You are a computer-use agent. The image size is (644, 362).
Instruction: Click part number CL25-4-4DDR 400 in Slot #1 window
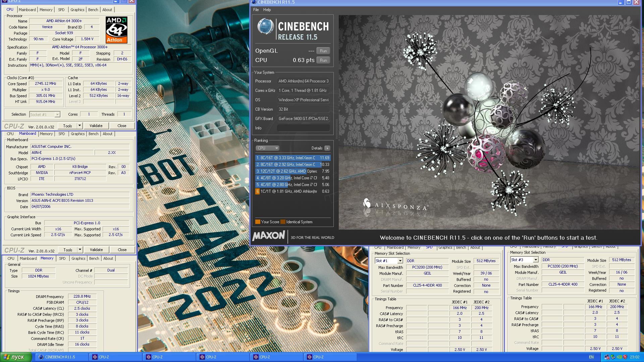(427, 286)
